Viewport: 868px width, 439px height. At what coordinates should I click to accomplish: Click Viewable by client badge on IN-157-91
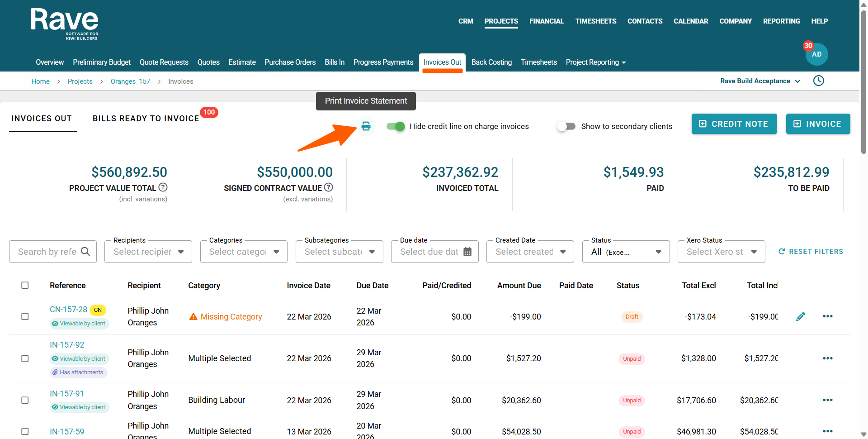click(79, 407)
